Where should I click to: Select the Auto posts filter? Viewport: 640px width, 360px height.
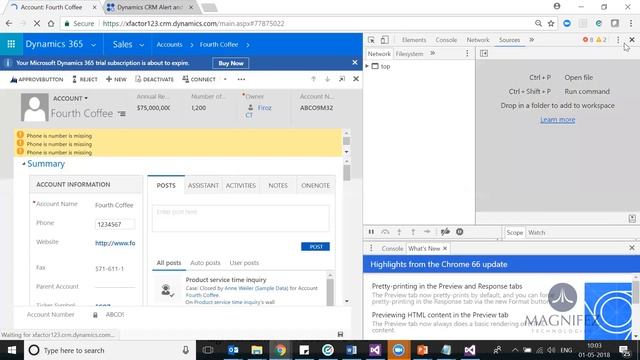[x=205, y=263]
